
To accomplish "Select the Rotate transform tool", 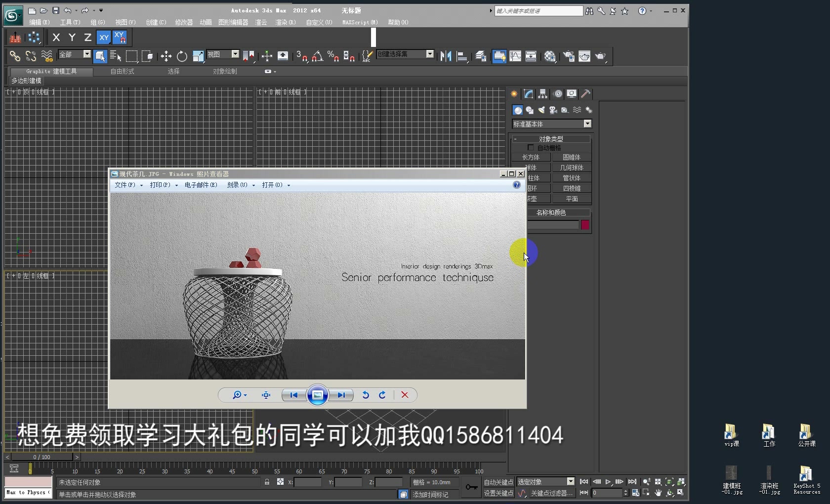I will click(182, 56).
